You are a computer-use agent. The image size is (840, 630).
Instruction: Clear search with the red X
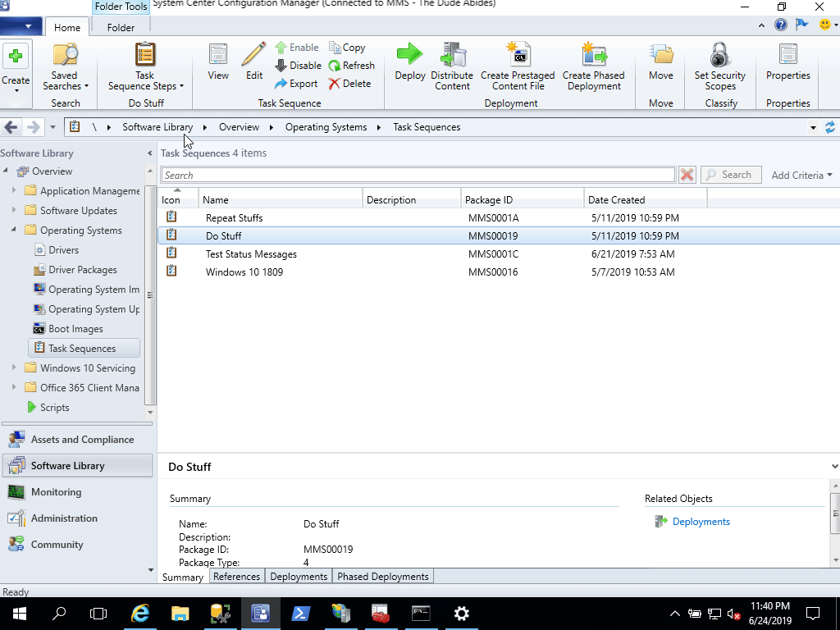pyautogui.click(x=687, y=175)
